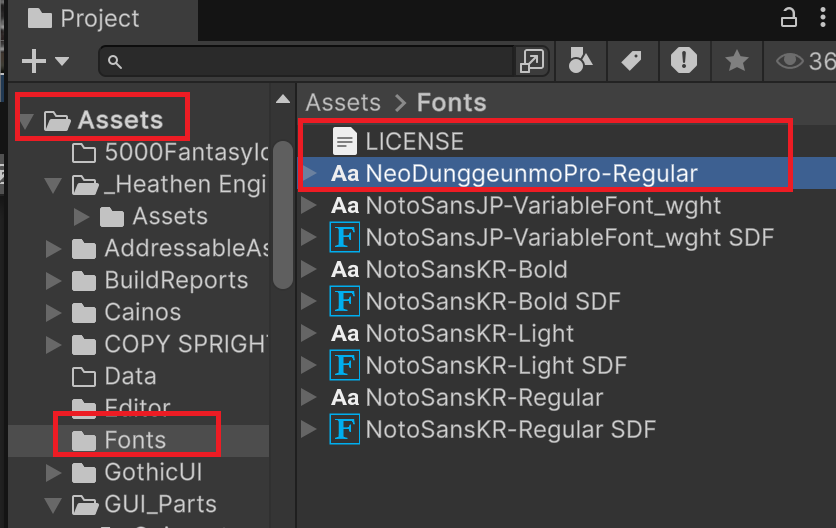Open the Search by Import Log Type filter
The image size is (836, 528).
pyautogui.click(x=684, y=60)
